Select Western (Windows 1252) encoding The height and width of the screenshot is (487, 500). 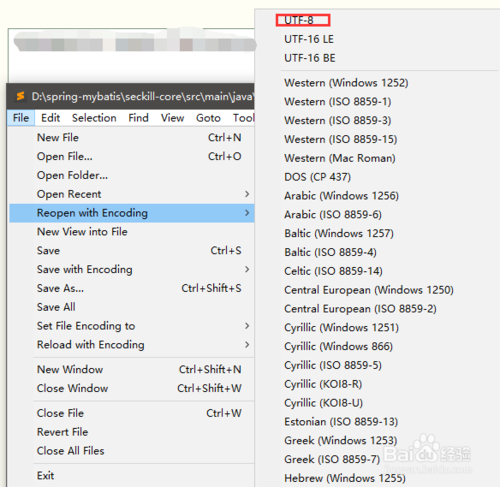pyautogui.click(x=346, y=83)
